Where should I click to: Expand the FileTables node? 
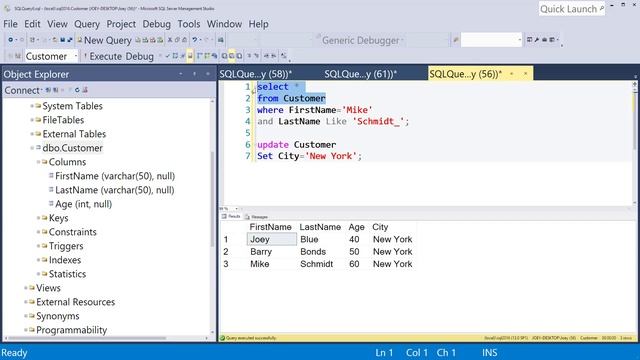coord(32,120)
